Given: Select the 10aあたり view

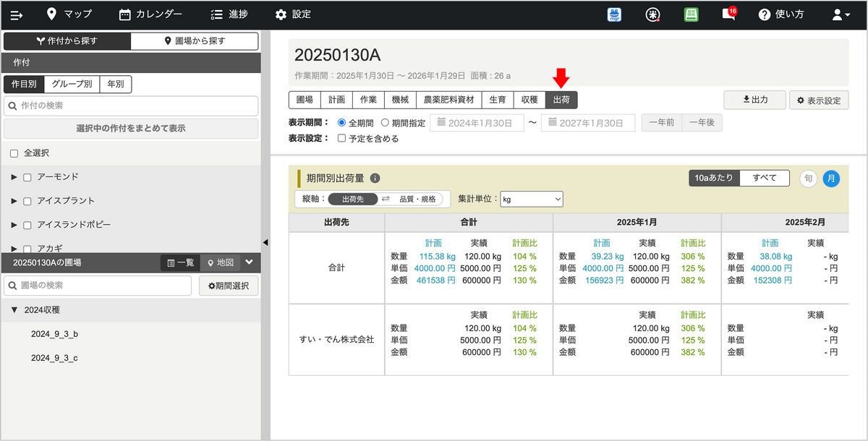Looking at the screenshot, I should coord(714,178).
